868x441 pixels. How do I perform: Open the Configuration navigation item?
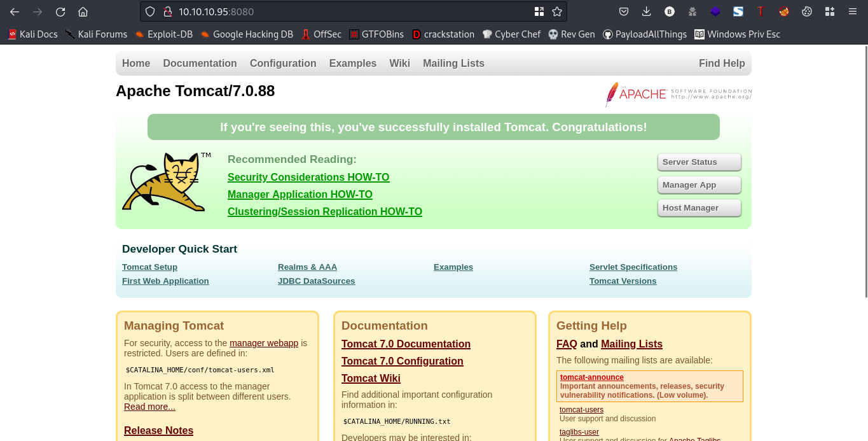283,63
